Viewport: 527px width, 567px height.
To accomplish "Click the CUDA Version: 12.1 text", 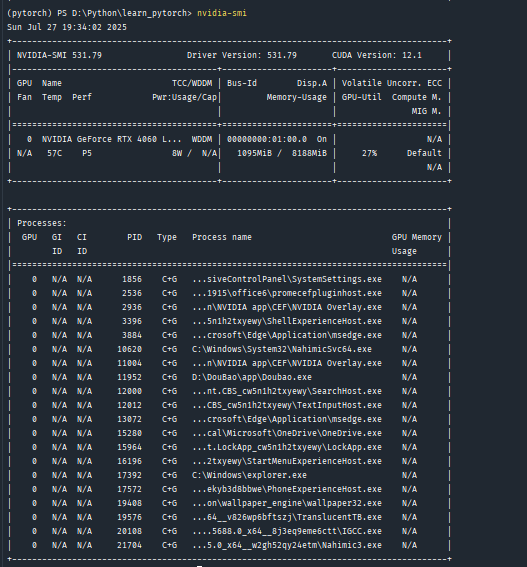I will tap(377, 55).
